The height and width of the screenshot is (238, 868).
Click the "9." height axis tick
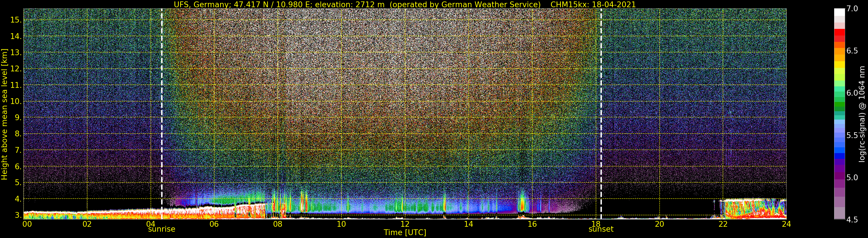[18, 118]
